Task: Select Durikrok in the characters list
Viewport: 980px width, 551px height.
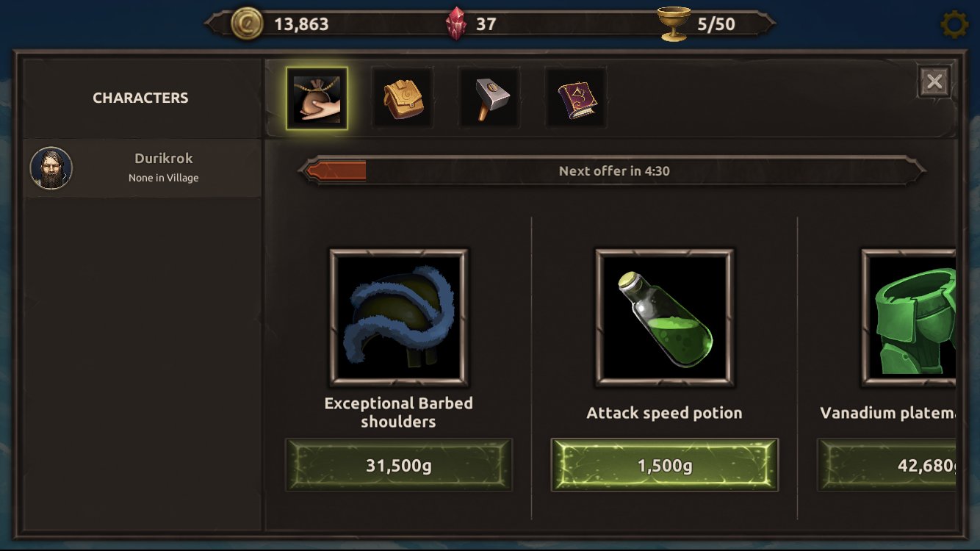Action: tap(143, 168)
